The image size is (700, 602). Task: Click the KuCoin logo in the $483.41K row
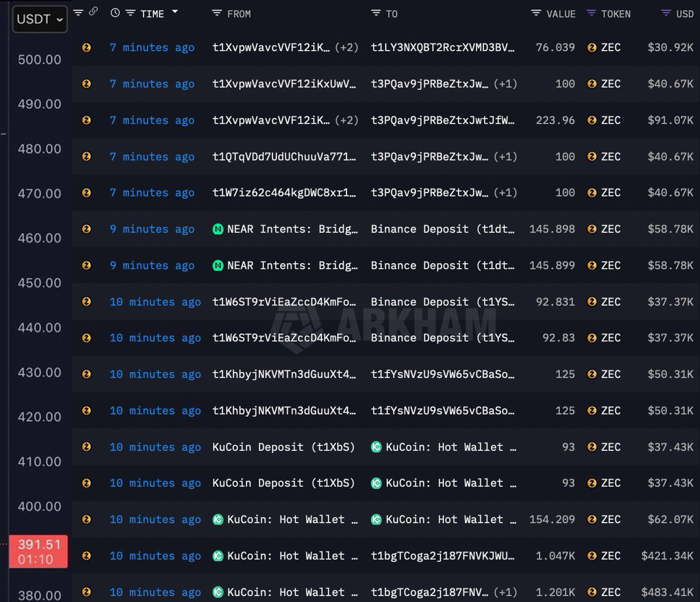(218, 592)
